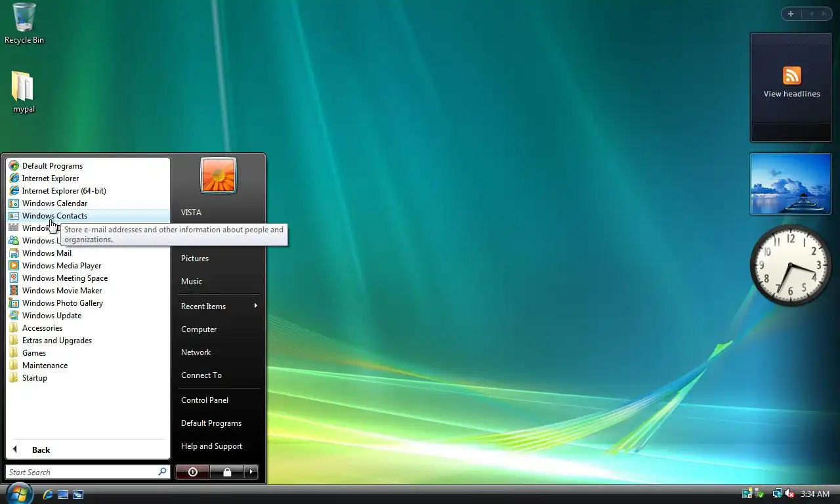The height and width of the screenshot is (504, 840).
Task: Open the shutdown options arrow menu
Action: coord(251,472)
